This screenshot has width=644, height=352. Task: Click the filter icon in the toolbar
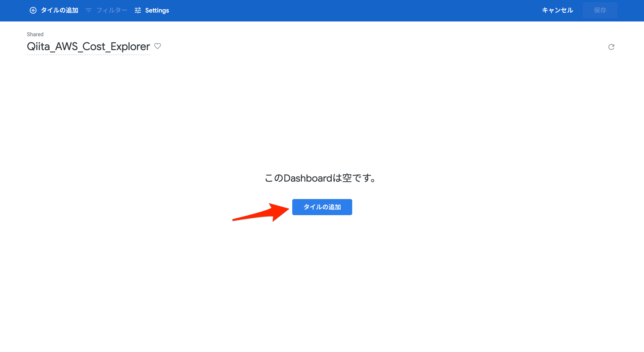click(x=89, y=10)
